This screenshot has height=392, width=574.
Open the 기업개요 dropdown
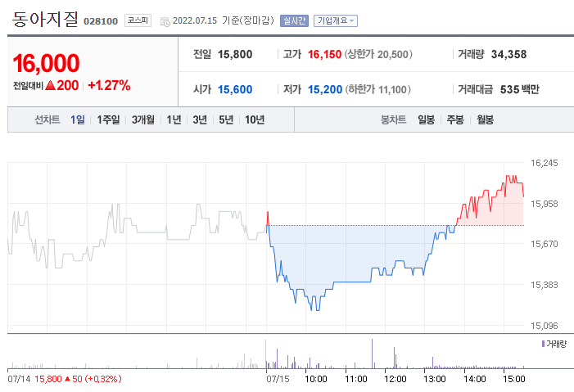pyautogui.click(x=336, y=20)
